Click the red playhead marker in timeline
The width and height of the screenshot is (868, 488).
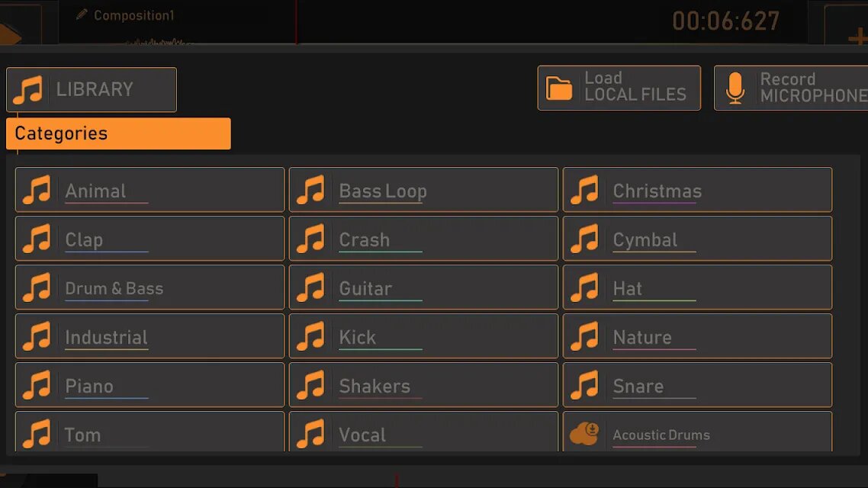click(x=296, y=22)
